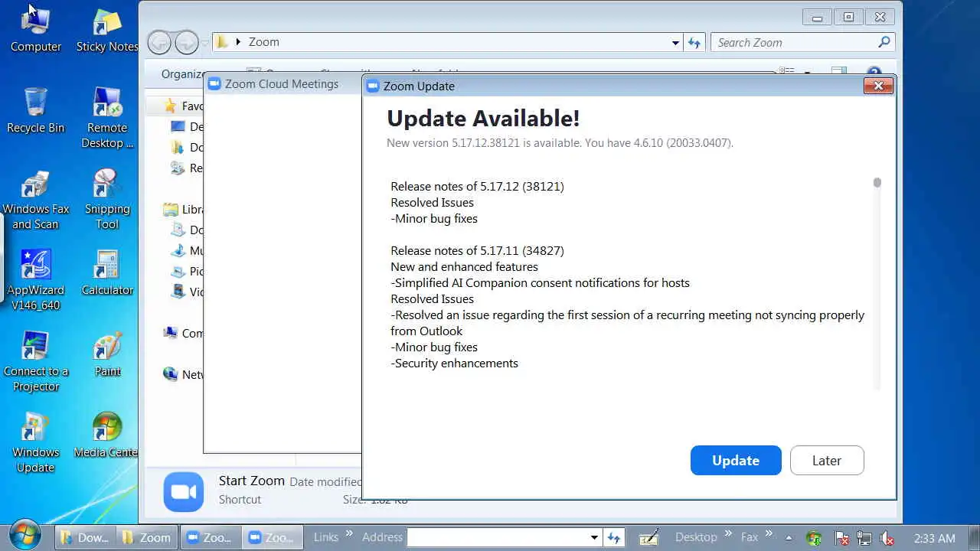Activate second Zoom app taskbar button
Viewport: 980px width, 551px height.
[273, 537]
